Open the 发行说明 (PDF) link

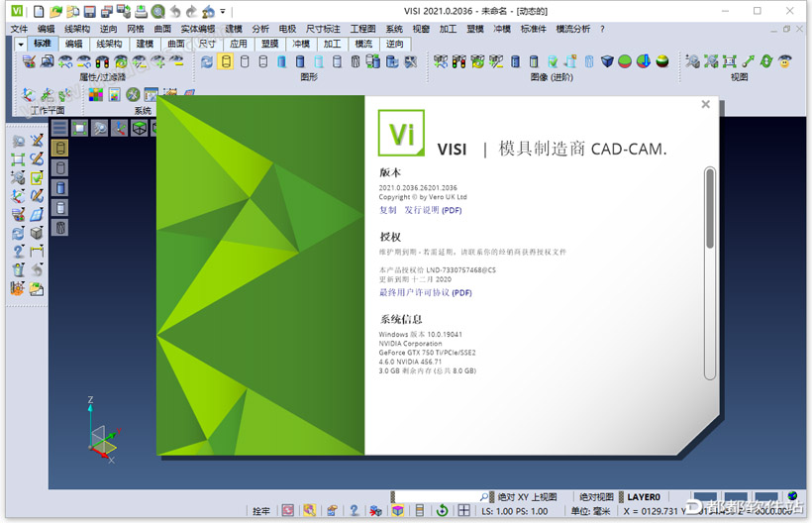433,210
